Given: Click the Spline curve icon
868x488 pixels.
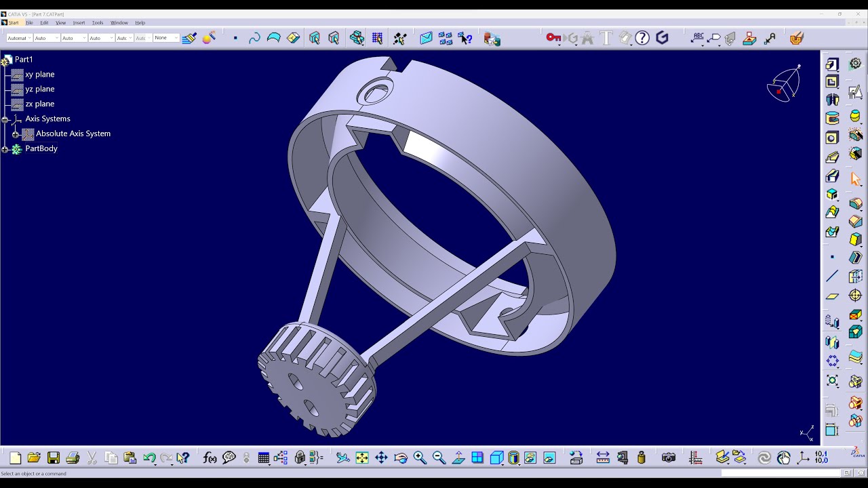Looking at the screenshot, I should (254, 38).
